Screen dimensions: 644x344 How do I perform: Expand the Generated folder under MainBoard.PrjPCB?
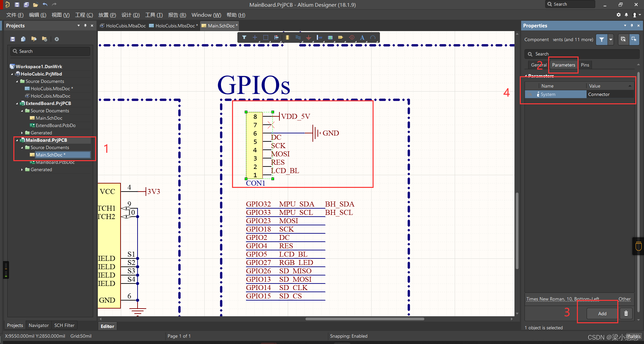(22, 170)
